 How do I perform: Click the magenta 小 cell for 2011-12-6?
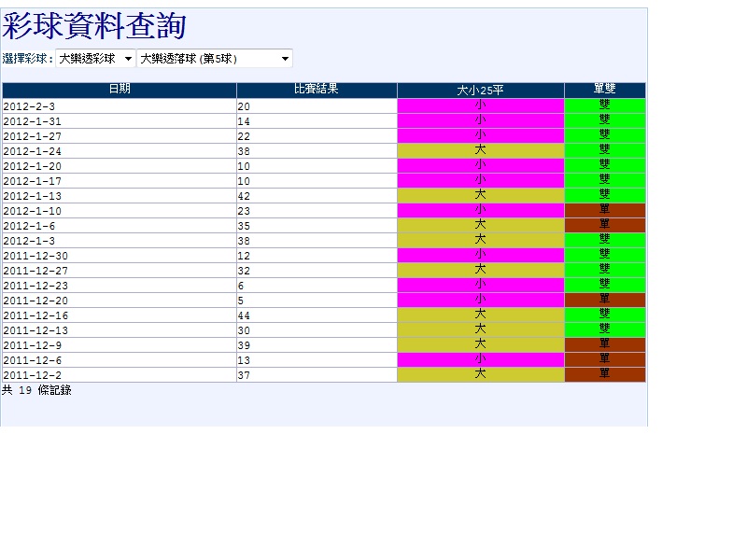pos(481,360)
